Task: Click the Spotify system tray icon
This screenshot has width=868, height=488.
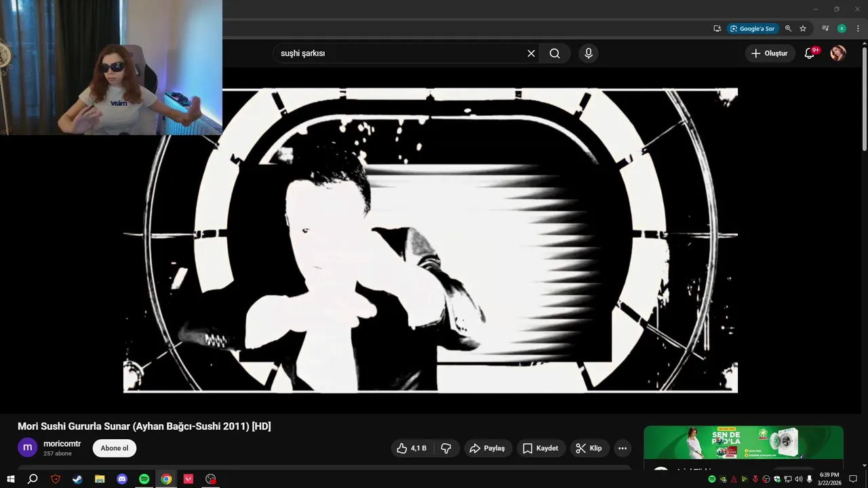Action: click(712, 479)
